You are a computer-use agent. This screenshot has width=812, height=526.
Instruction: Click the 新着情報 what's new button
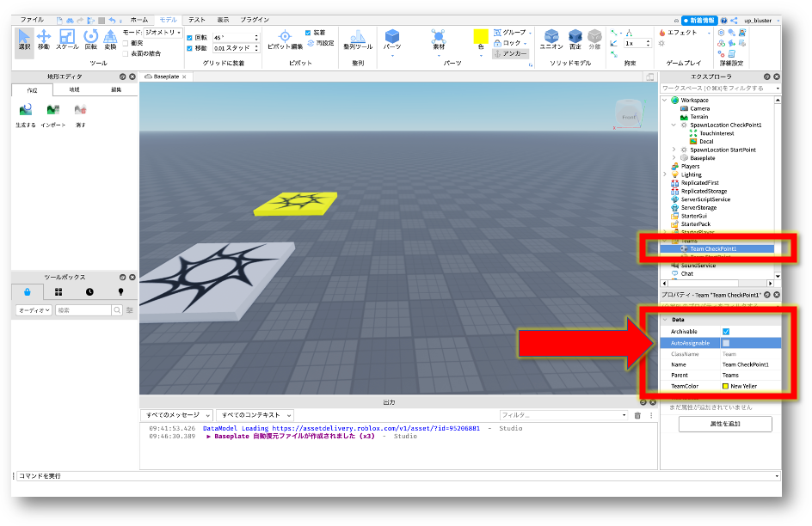click(x=699, y=21)
